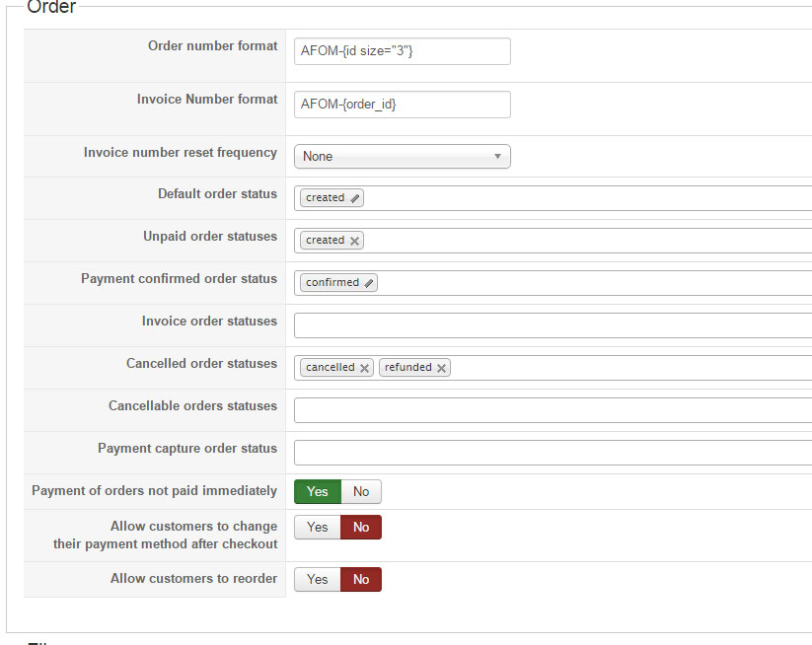Click empty area of Payment confirmed order status field
The width and height of the screenshot is (812, 645).
(592, 283)
